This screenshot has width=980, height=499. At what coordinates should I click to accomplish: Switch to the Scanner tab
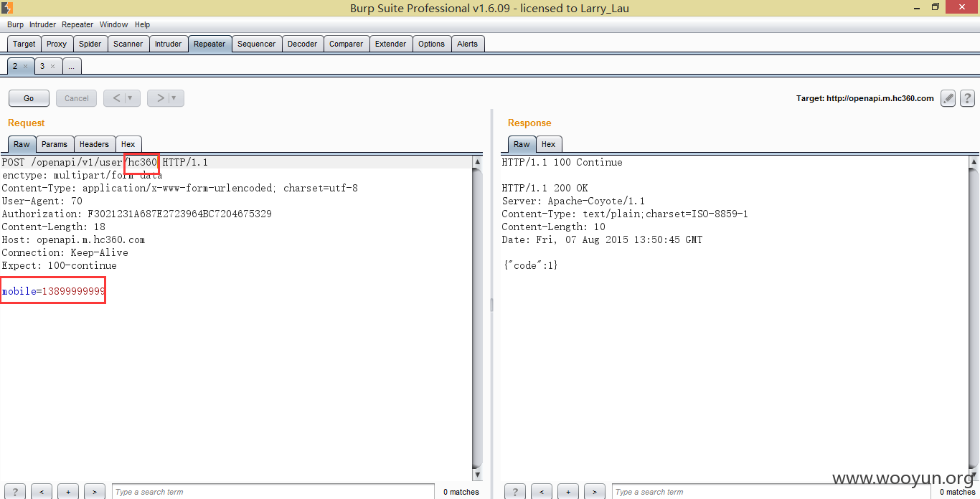click(128, 44)
